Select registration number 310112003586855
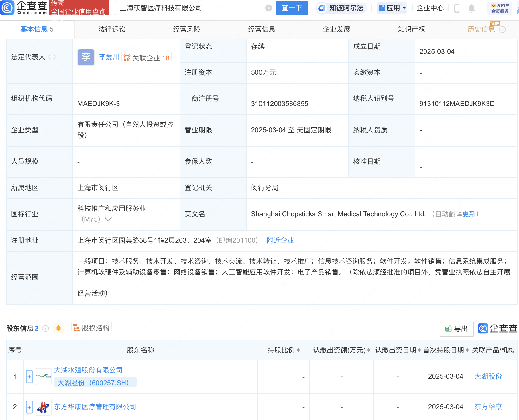The image size is (519, 420). click(280, 104)
